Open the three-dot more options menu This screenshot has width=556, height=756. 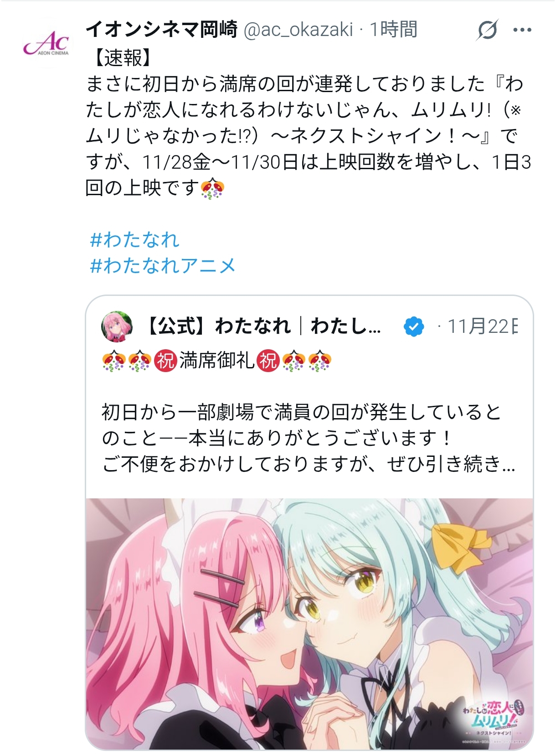[x=522, y=30]
